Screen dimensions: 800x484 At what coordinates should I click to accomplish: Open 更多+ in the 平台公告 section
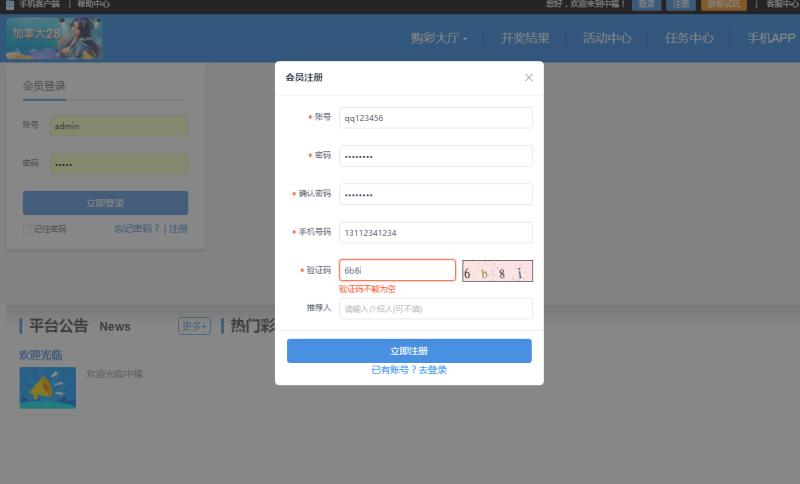[194, 326]
